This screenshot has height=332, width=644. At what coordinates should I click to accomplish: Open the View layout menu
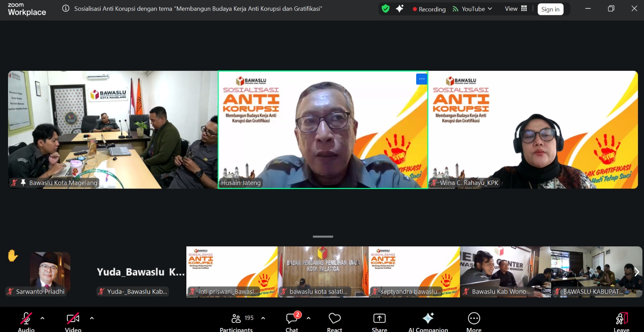(x=516, y=8)
